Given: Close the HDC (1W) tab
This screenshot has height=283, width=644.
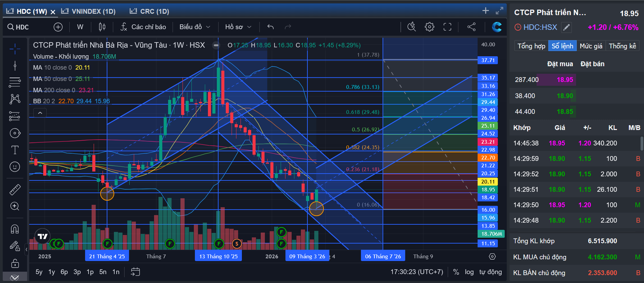Looking at the screenshot, I should pyautogui.click(x=53, y=12).
